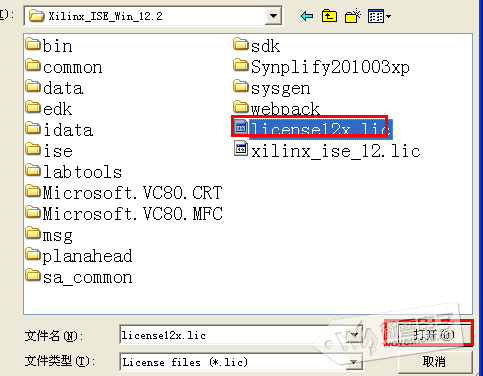This screenshot has width=483, height=376.
Task: Click the webpack folder name
Action: click(x=285, y=109)
